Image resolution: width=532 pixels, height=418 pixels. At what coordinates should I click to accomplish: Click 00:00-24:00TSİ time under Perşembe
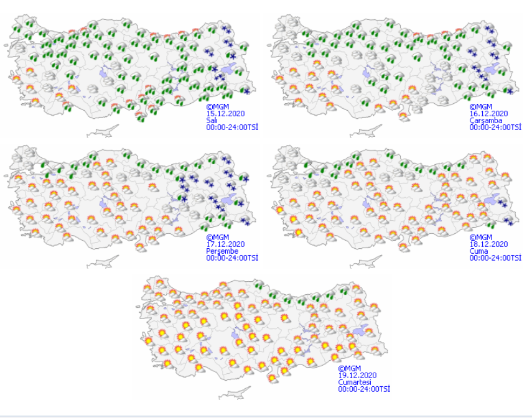pyautogui.click(x=232, y=258)
